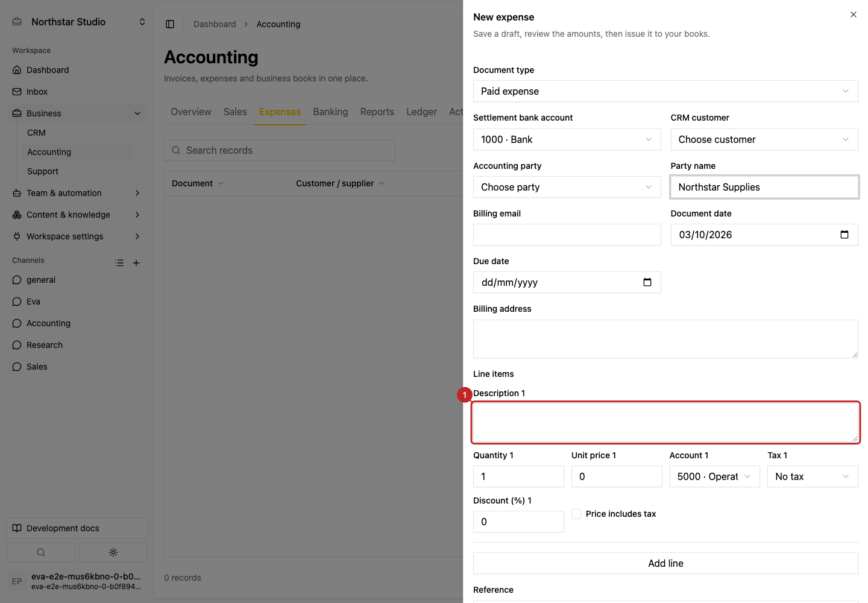The height and width of the screenshot is (603, 868).
Task: Expand the Tax 1 No tax dropdown
Action: coord(813,476)
